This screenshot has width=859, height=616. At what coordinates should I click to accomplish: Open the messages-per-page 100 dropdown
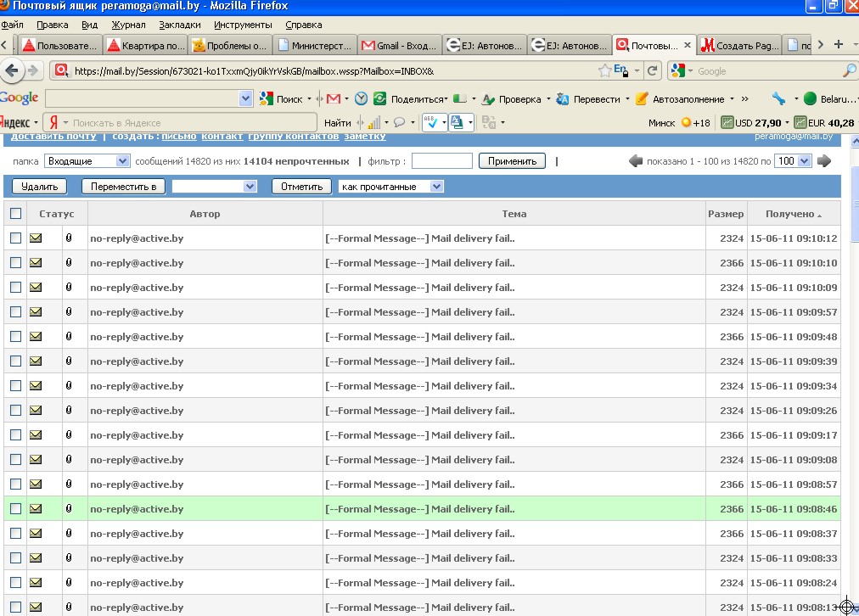tap(794, 161)
